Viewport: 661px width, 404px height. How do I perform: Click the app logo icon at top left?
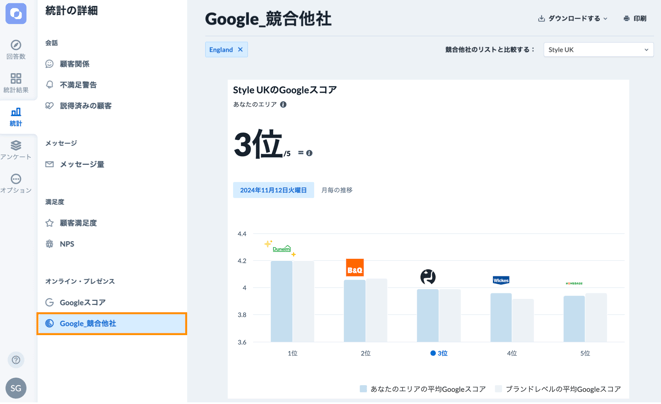(16, 13)
